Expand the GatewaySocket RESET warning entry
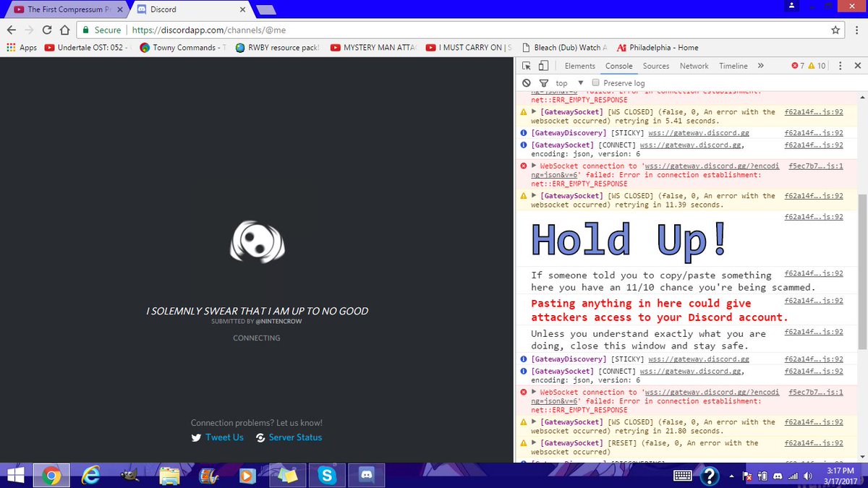Viewport: 868px width, 488px height. point(534,443)
